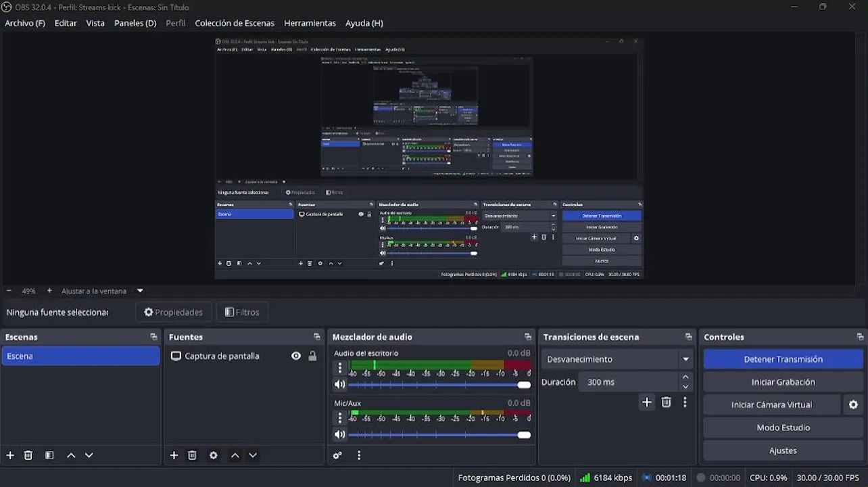Toggle visibility of Captura de pantalla
The width and height of the screenshot is (868, 487).
[x=296, y=356]
